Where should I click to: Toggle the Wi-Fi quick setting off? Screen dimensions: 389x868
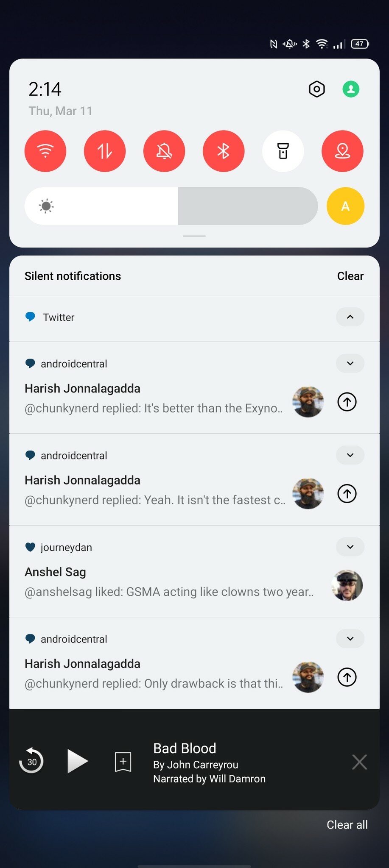coord(45,151)
